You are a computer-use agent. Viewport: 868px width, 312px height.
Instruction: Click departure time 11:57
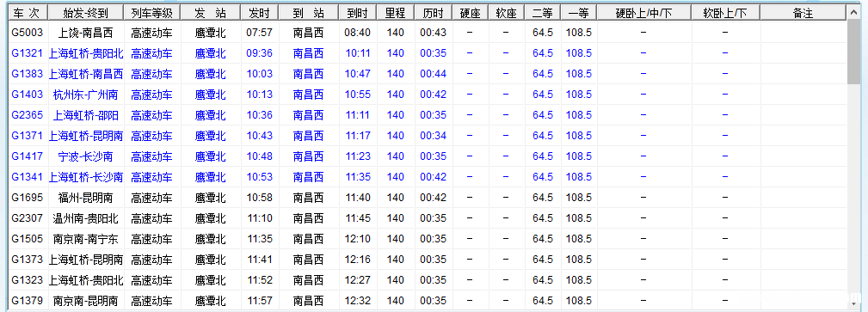point(260,301)
